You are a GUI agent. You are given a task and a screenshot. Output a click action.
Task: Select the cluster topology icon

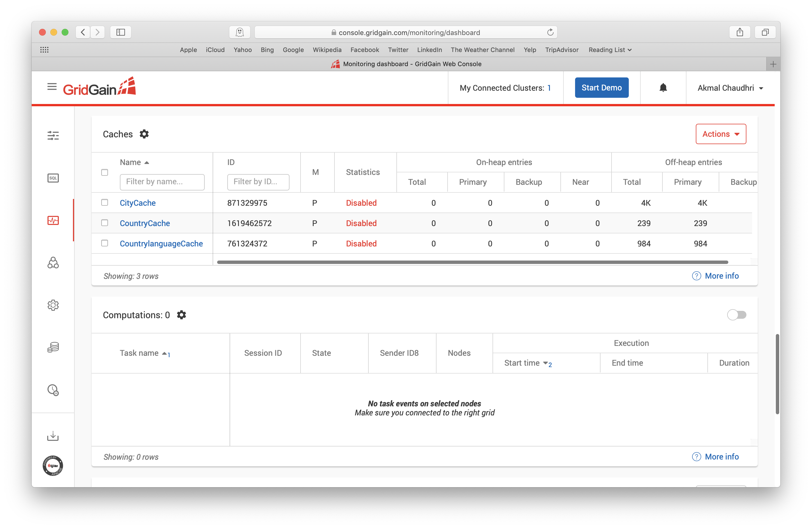(54, 262)
